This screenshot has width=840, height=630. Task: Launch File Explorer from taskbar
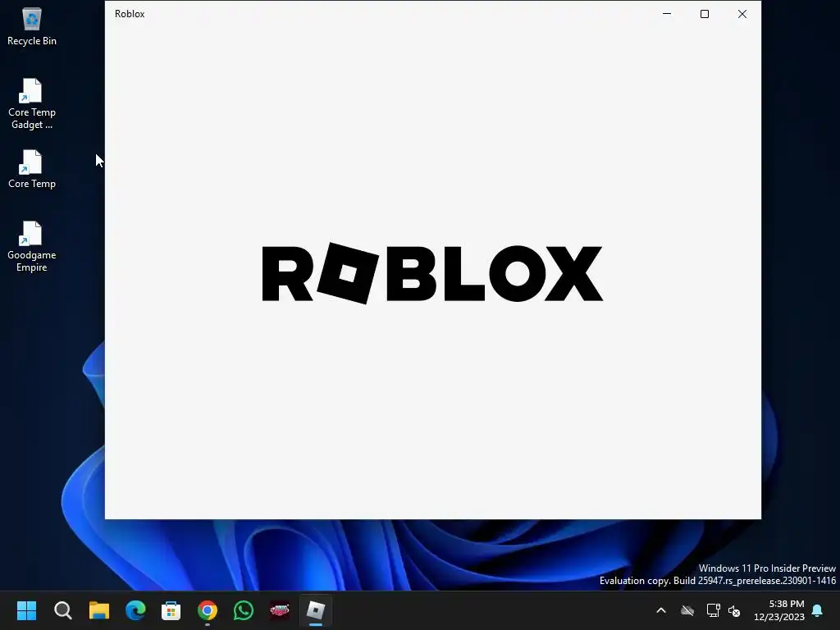[x=99, y=610]
